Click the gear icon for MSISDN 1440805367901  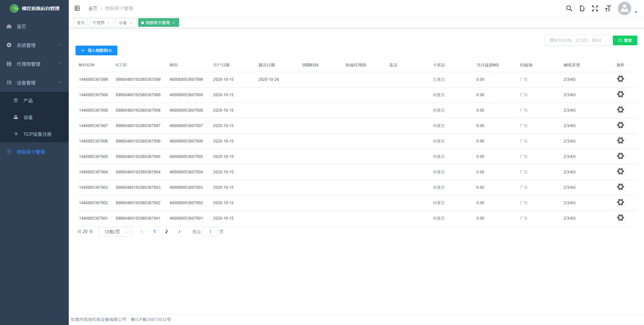621,218
